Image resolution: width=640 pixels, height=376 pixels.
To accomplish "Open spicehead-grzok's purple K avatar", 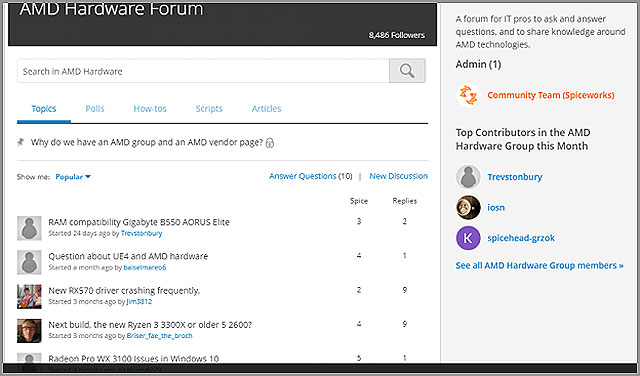I will [x=468, y=238].
